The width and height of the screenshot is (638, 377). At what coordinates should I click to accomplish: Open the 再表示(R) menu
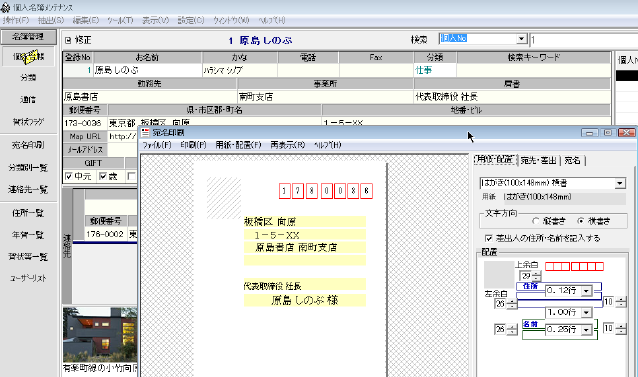click(x=288, y=145)
